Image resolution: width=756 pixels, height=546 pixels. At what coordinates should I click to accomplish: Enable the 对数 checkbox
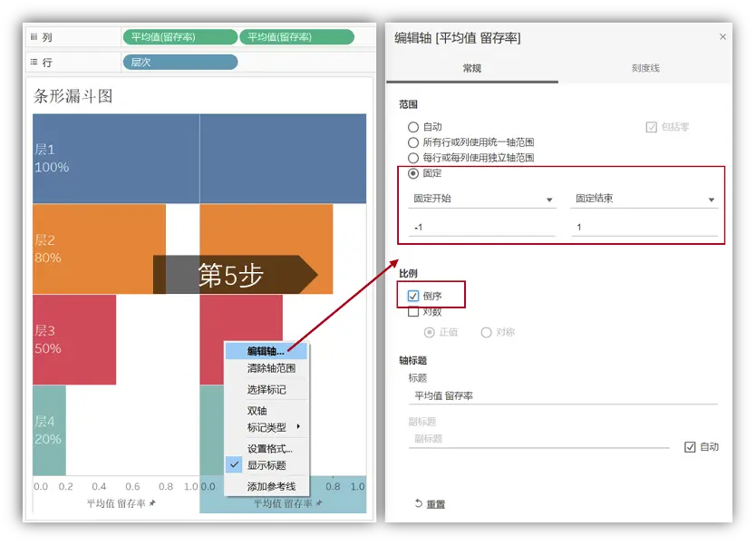pos(413,312)
